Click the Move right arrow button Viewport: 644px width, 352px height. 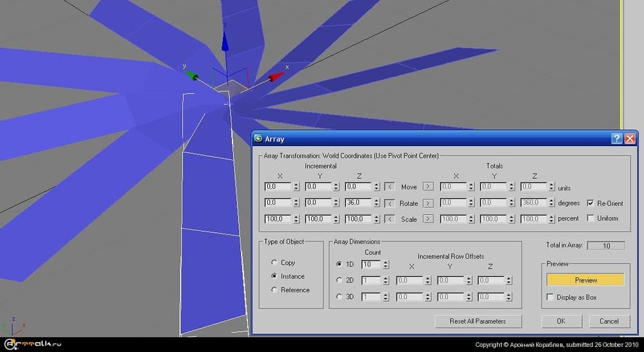point(428,187)
